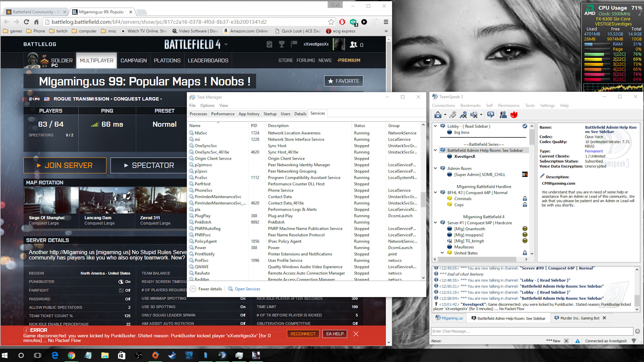644x362 pixels.
Task: Select the PnkBstrA service row
Action: (304, 222)
